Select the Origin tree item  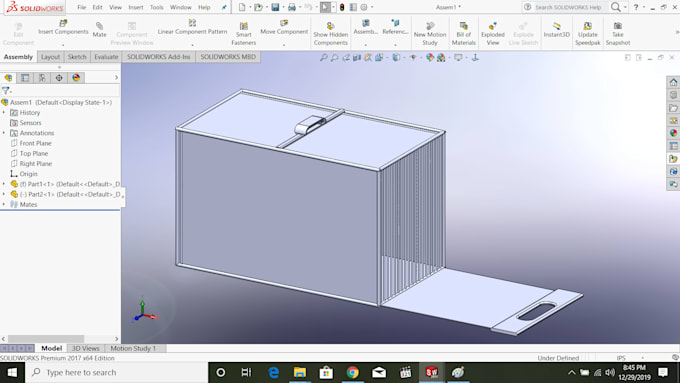29,174
